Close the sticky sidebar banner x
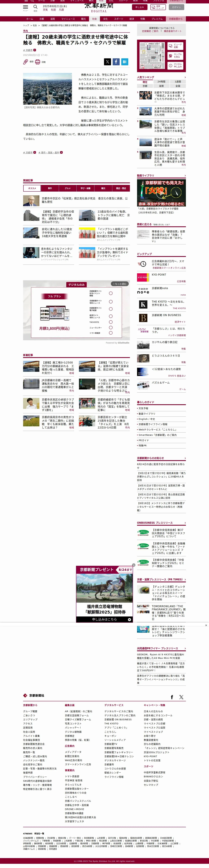The width and height of the screenshot is (209, 868). point(206,625)
